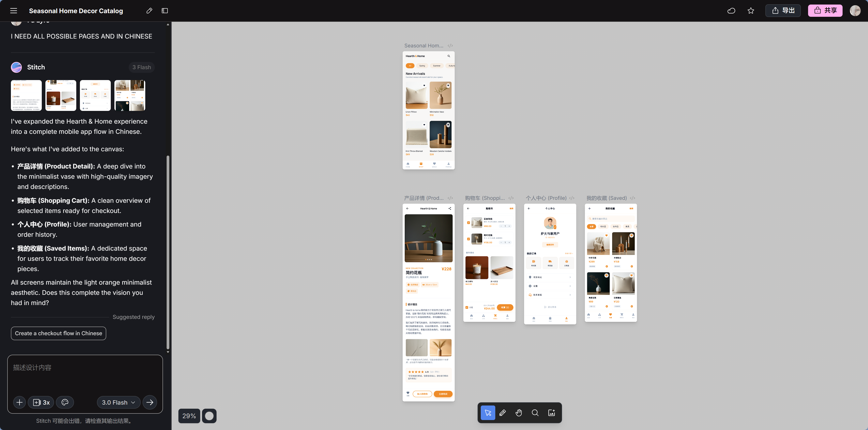This screenshot has width=868, height=430.
Task: Select the magnifier search tool
Action: 535,413
